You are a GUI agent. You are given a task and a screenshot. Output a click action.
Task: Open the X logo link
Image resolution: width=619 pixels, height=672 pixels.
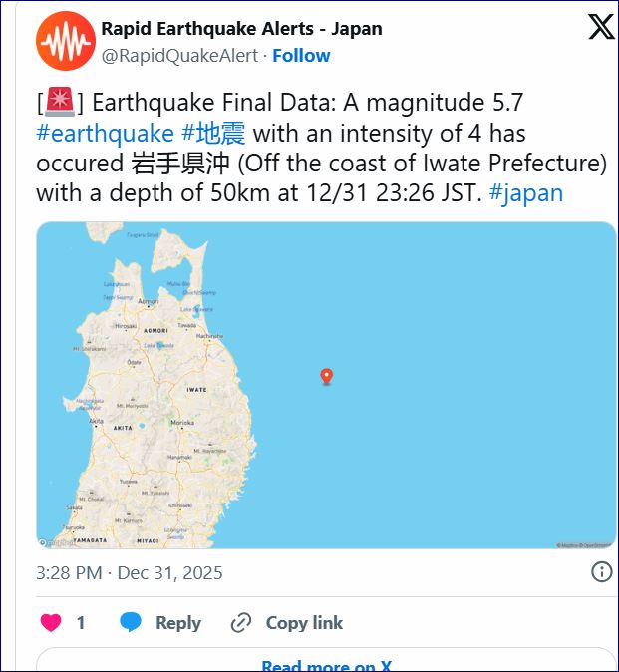[x=601, y=27]
